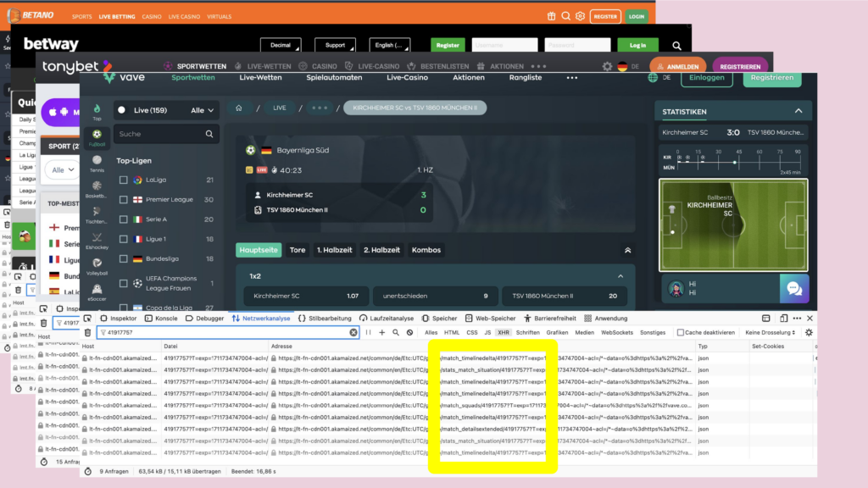The image size is (868, 488).
Task: Select Volleyball icon in sports sidebar
Action: pos(97,267)
